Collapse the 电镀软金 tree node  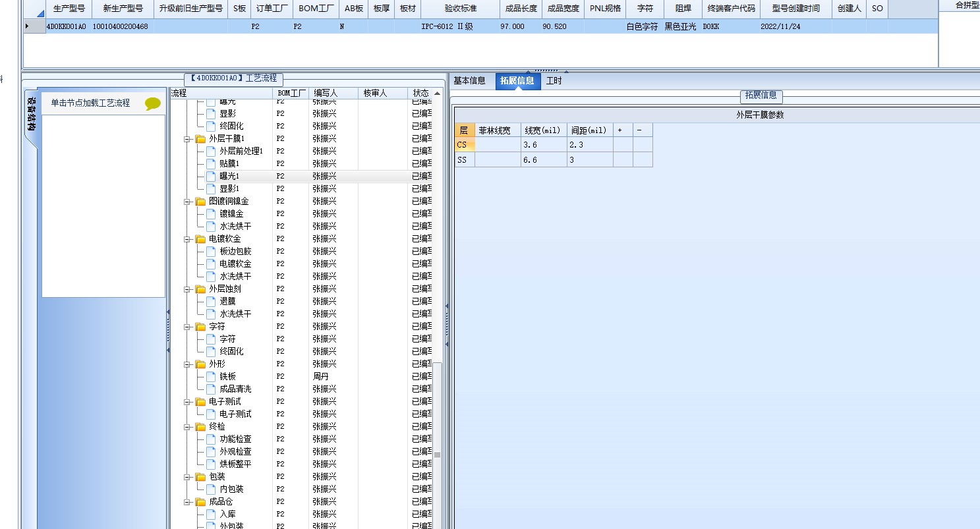[187, 239]
